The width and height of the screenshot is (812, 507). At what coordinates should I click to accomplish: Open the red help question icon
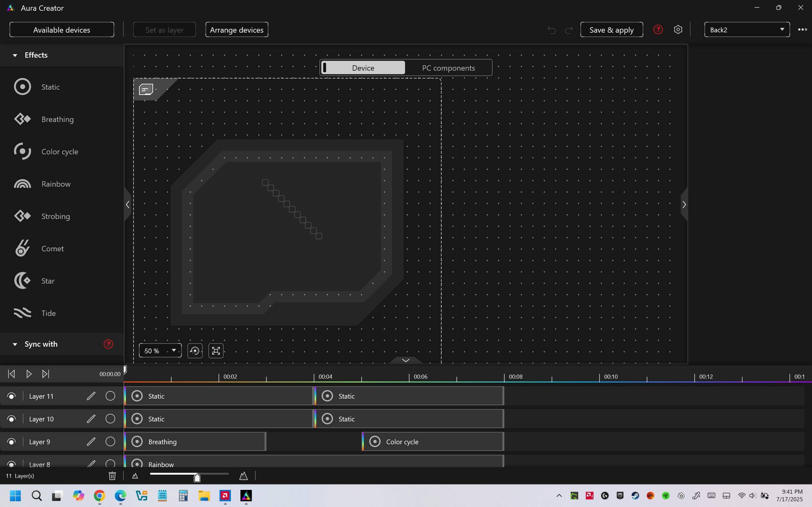pos(658,30)
